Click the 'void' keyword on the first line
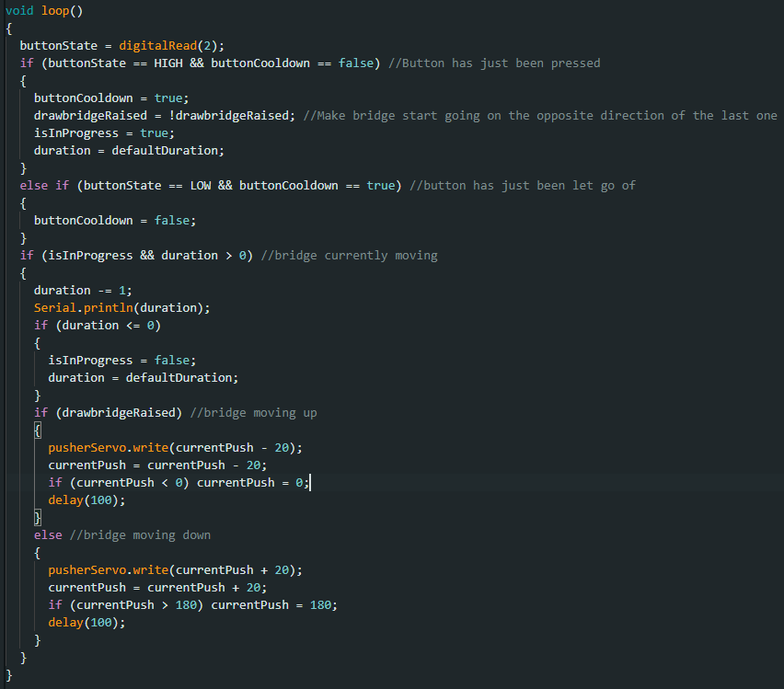The height and width of the screenshot is (689, 784). click(19, 10)
